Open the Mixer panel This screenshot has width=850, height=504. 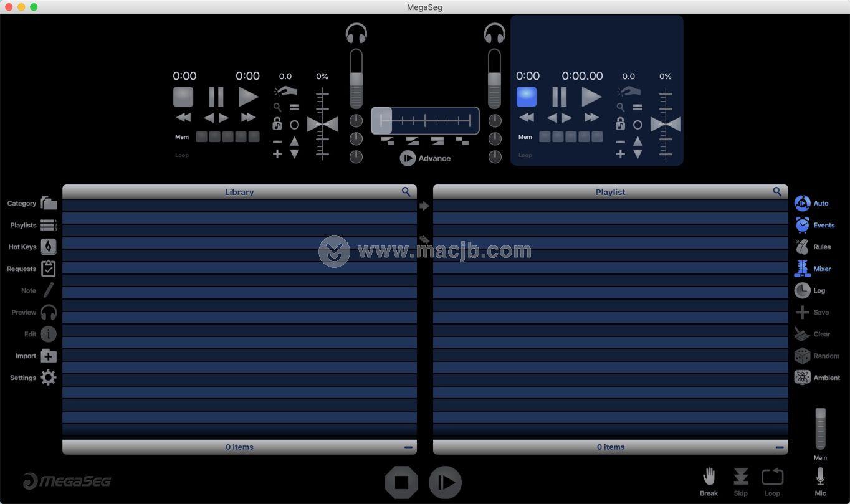pos(803,269)
